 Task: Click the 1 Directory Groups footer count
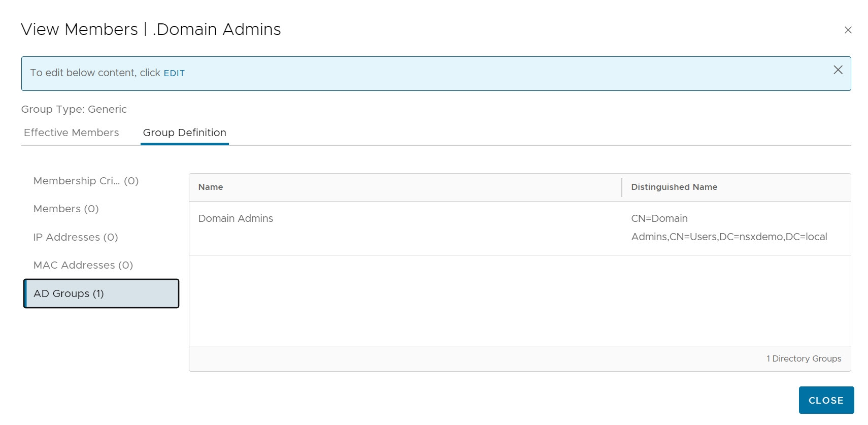pos(804,358)
